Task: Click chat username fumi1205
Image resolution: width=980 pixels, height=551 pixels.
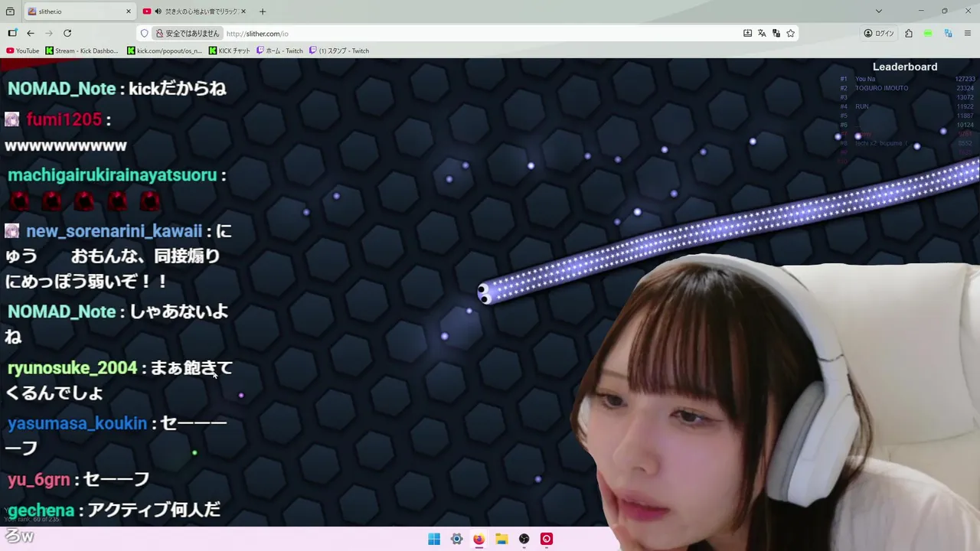Action: click(64, 119)
